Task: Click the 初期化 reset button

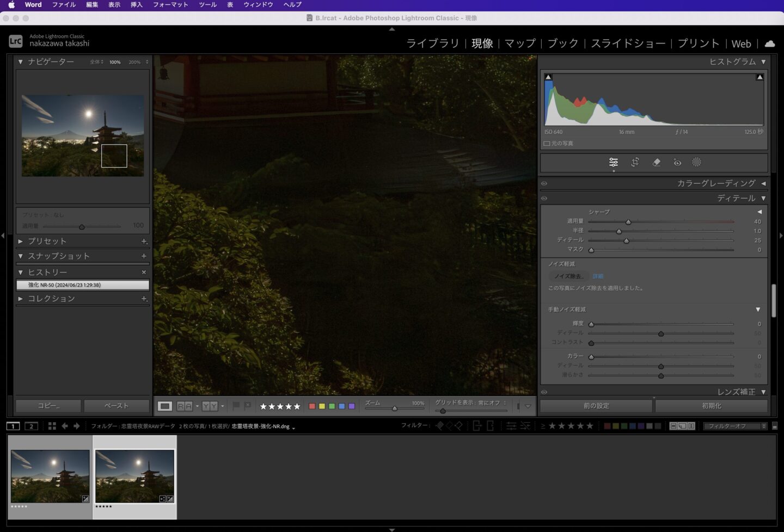Action: coord(711,406)
